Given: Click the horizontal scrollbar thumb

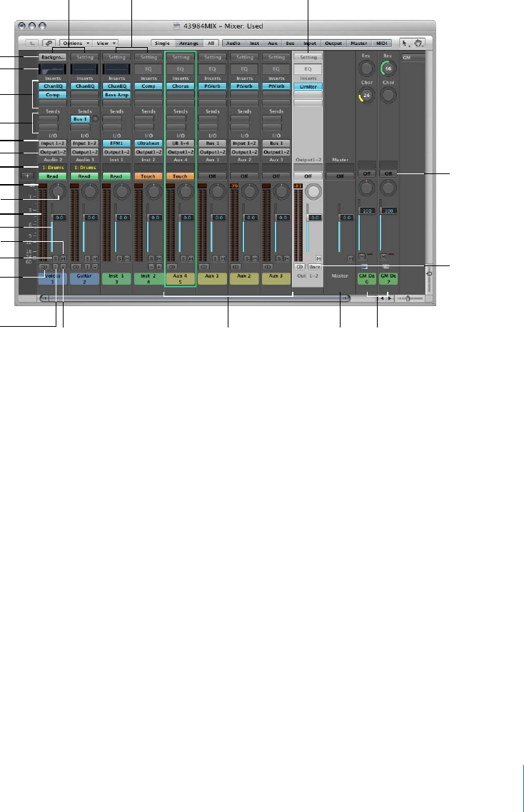Looking at the screenshot, I should coord(194,298).
